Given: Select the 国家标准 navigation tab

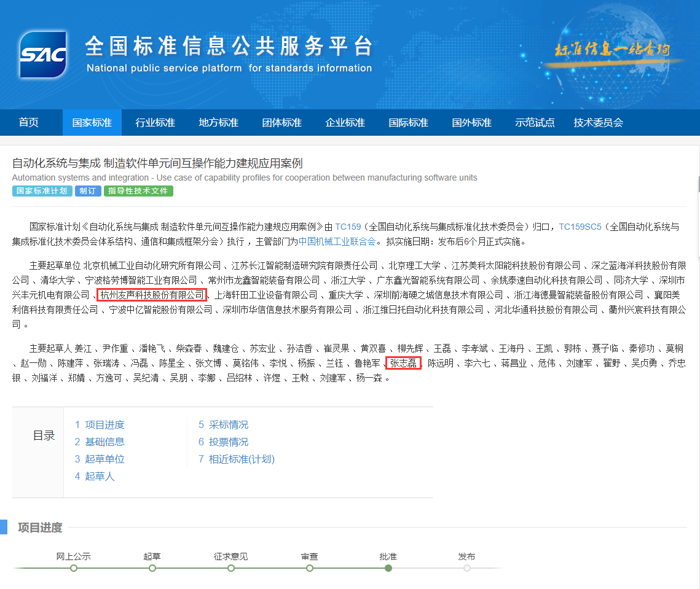Looking at the screenshot, I should pos(92,122).
